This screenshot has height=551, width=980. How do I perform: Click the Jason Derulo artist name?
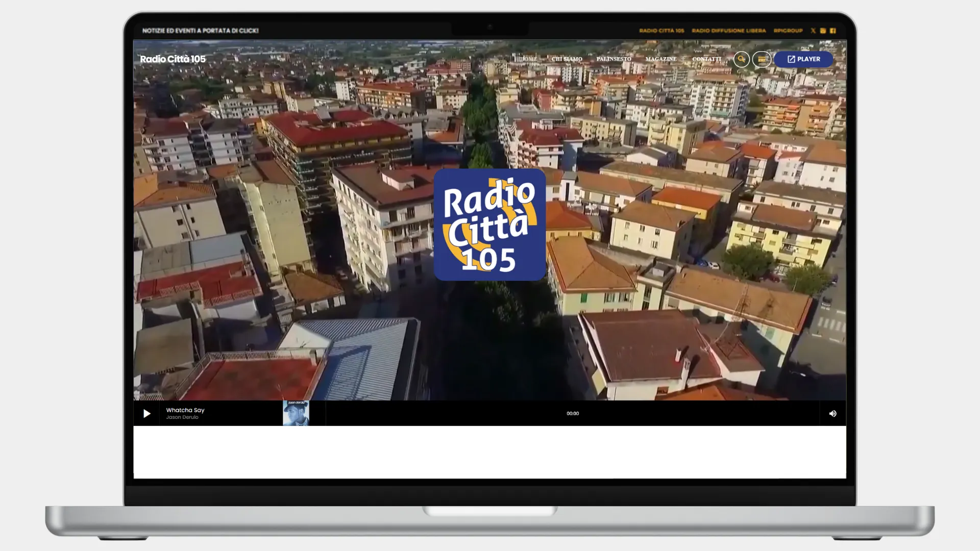click(182, 417)
